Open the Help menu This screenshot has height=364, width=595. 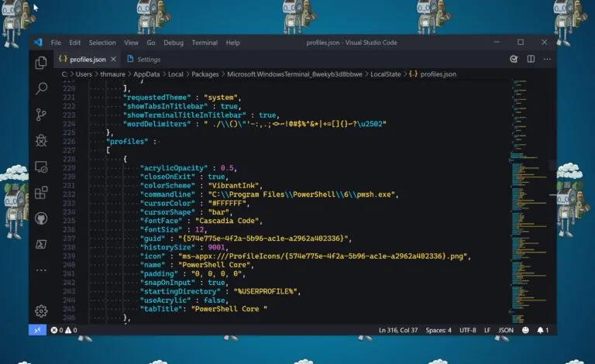coord(232,43)
